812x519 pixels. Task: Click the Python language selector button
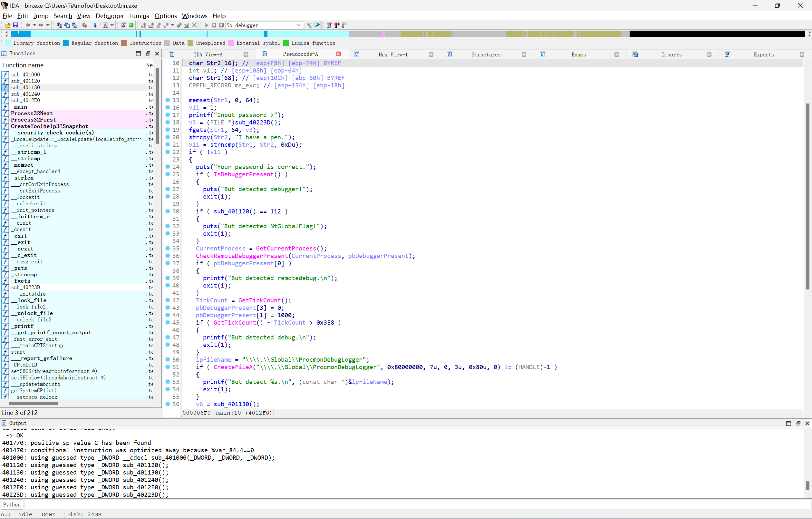point(12,505)
